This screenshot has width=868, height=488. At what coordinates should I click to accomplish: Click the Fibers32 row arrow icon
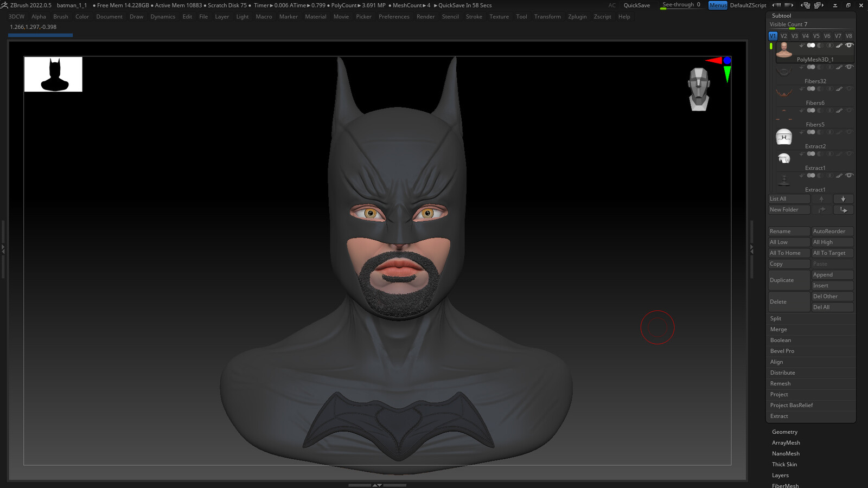[x=802, y=67]
